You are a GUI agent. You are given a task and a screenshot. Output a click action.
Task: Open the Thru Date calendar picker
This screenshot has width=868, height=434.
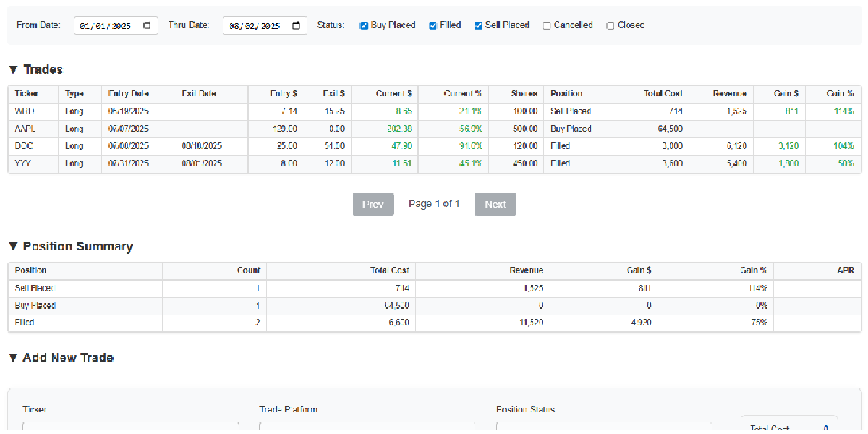click(x=296, y=24)
